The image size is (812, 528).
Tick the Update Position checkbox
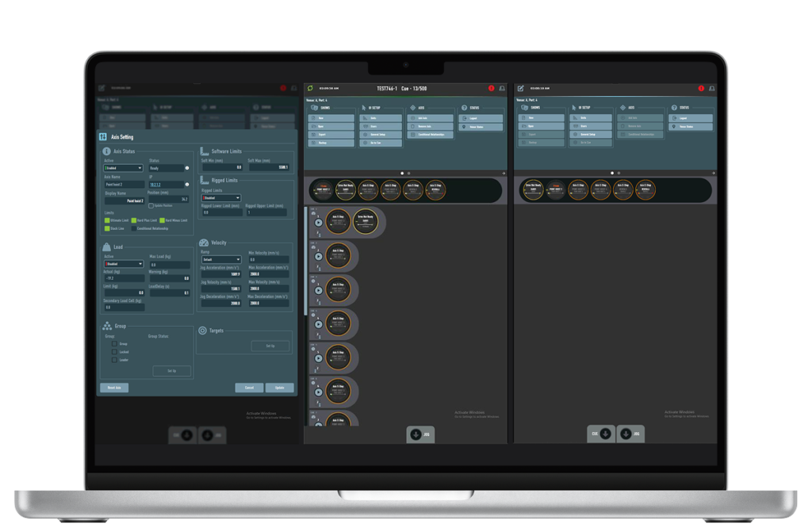click(x=151, y=205)
